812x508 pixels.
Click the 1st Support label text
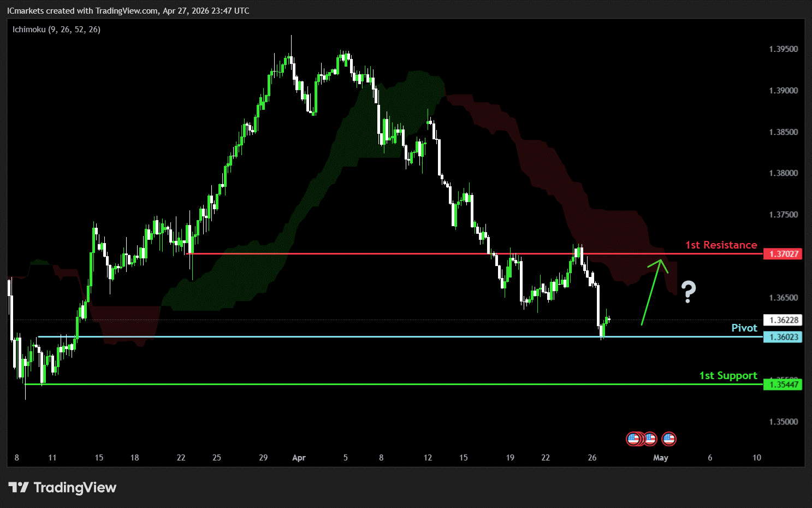pyautogui.click(x=728, y=376)
